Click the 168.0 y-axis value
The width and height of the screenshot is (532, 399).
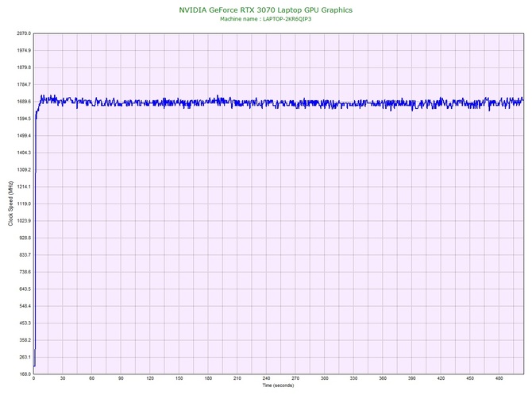(25, 374)
